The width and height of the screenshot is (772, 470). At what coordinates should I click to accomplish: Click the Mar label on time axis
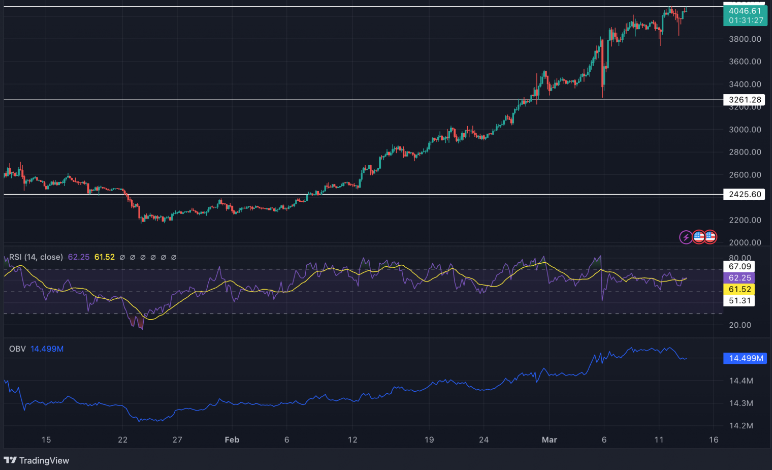[549, 439]
